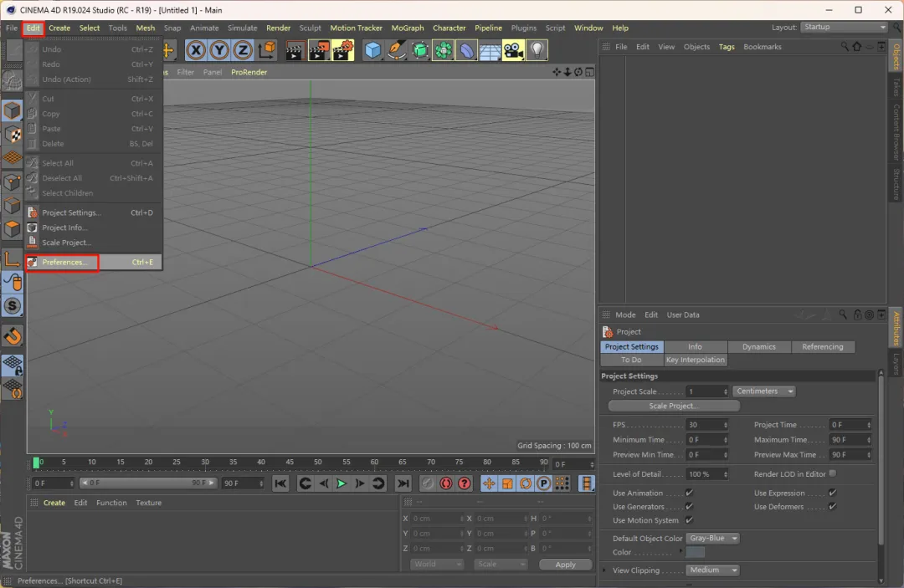Click the Color swatch in Project Settings

pos(696,553)
